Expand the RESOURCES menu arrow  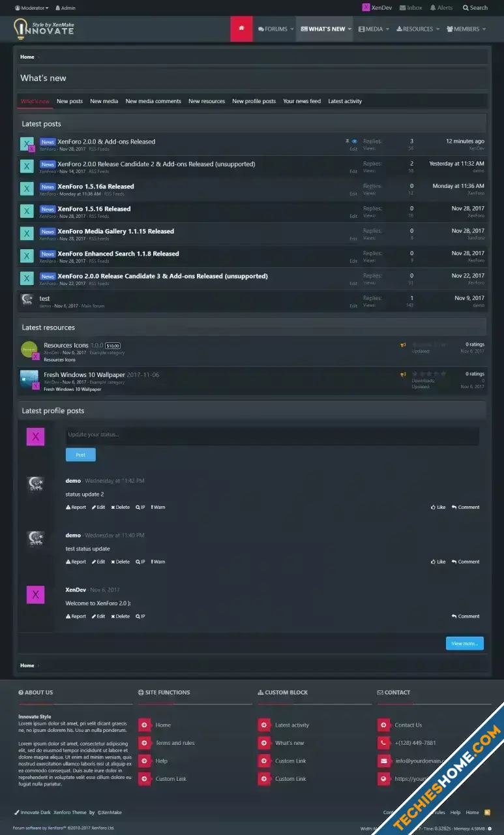pyautogui.click(x=437, y=29)
